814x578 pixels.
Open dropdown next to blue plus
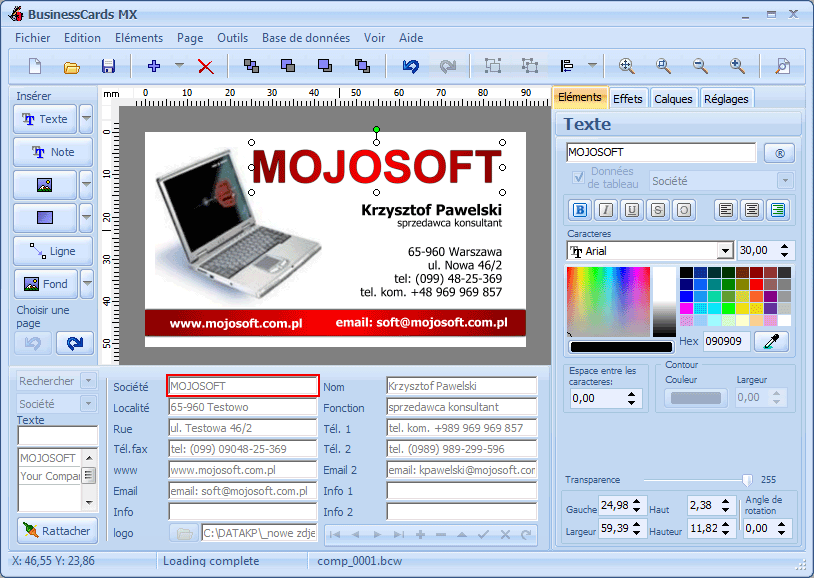[179, 66]
